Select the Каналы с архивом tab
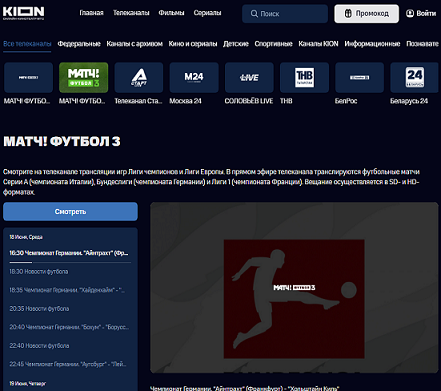The width and height of the screenshot is (441, 391). click(x=135, y=44)
